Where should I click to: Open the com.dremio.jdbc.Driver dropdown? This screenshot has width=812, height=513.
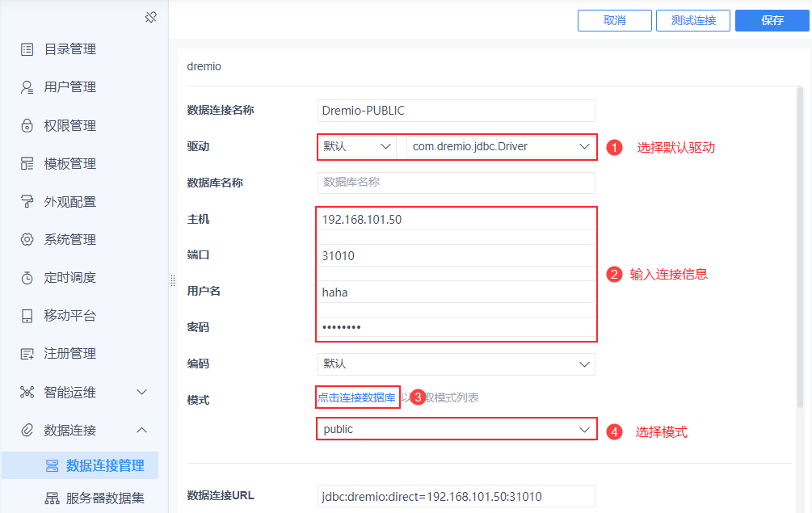click(x=501, y=146)
